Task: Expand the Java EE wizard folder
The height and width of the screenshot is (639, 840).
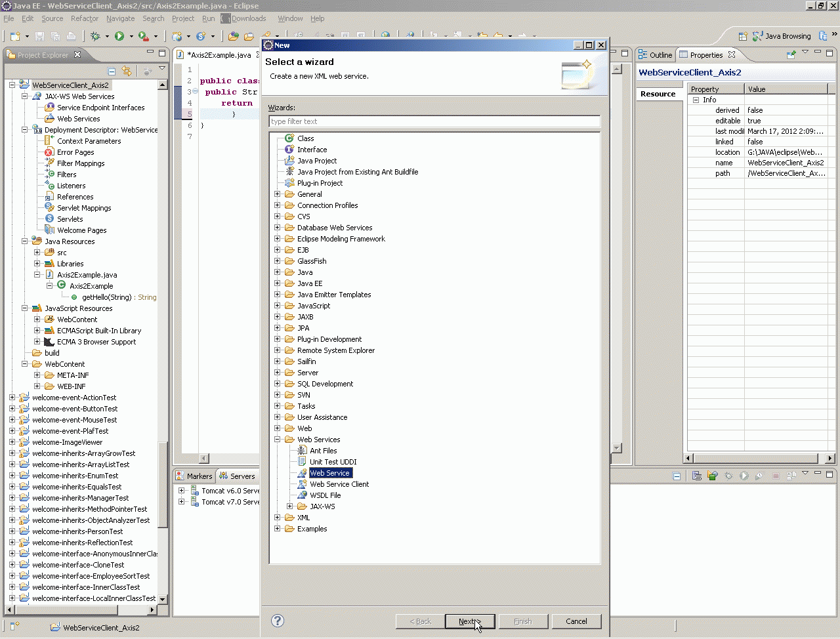Action: tap(277, 283)
